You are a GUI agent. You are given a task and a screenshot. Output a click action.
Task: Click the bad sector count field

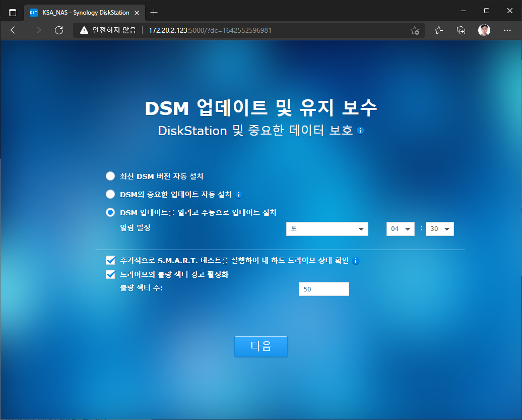323,289
